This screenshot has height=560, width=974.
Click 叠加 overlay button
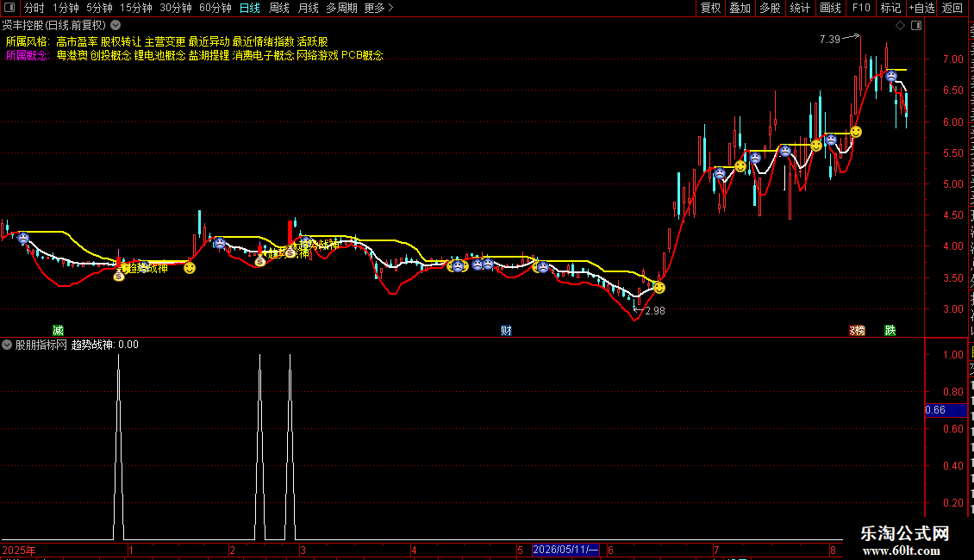click(740, 8)
